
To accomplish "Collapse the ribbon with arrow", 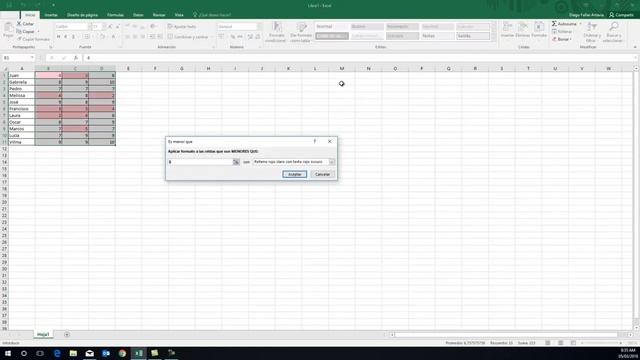I will click(x=635, y=47).
